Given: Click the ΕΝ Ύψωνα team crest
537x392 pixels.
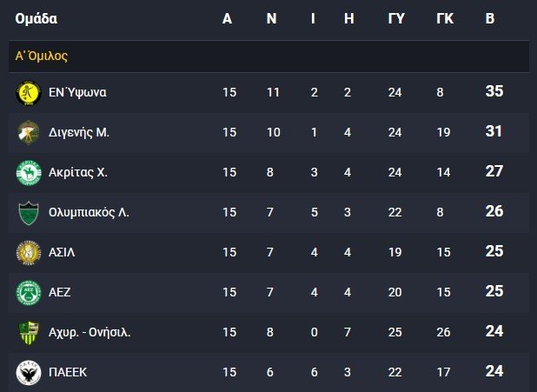Looking at the screenshot, I should (29, 93).
